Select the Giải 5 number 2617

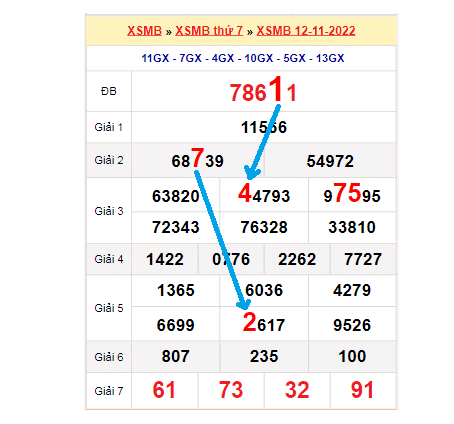[x=264, y=323]
